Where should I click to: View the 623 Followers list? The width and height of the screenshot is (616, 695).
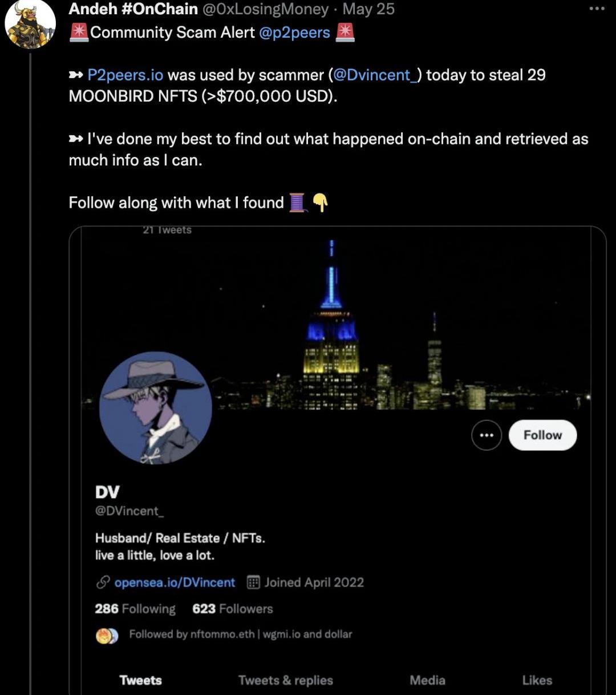tap(233, 609)
